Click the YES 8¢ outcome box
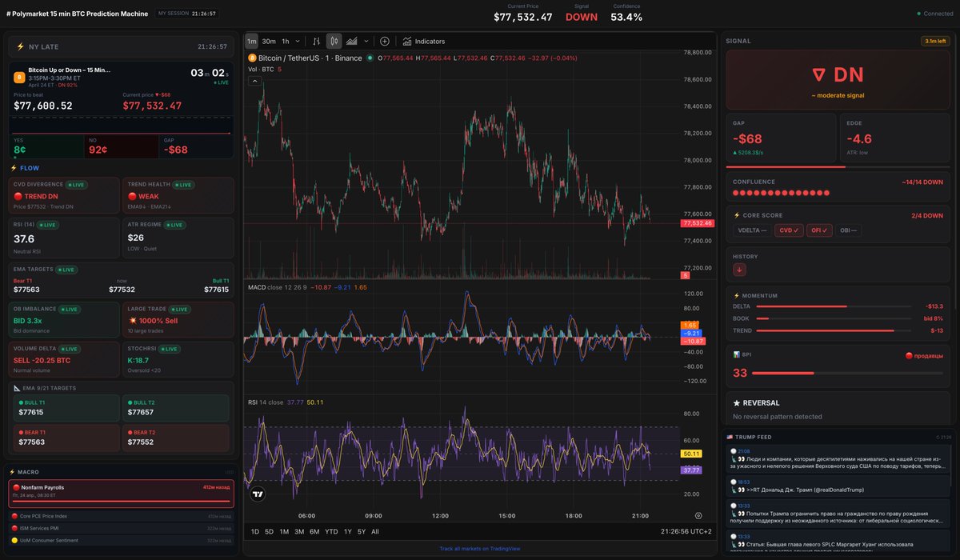The height and width of the screenshot is (560, 960). 47,146
